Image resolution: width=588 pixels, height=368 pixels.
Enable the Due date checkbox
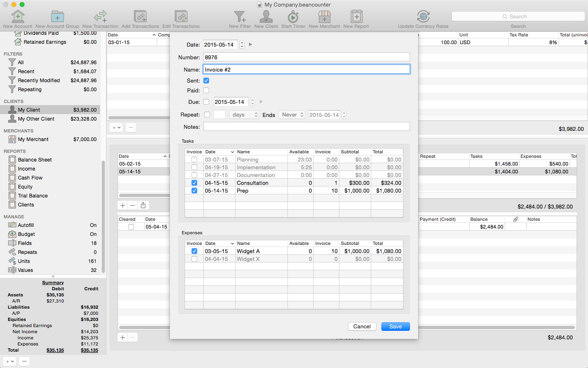[x=206, y=102]
